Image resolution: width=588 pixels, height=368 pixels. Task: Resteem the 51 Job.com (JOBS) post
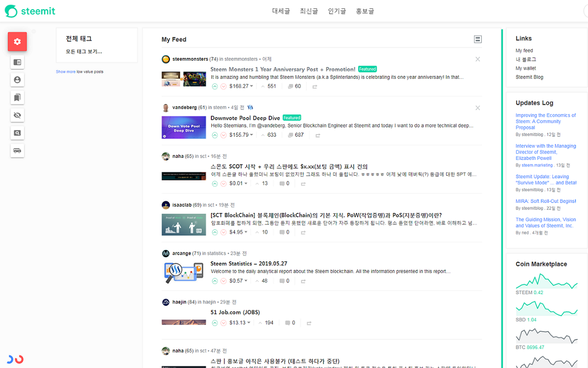pyautogui.click(x=309, y=323)
